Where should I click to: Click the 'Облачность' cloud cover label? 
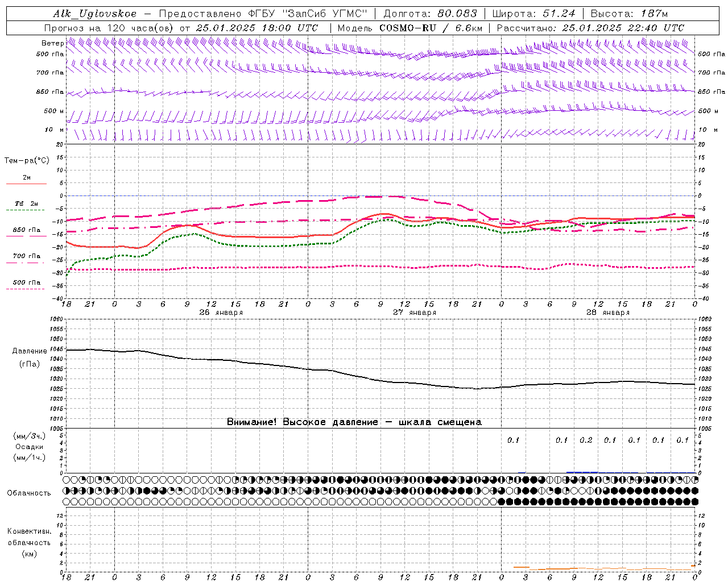(29, 493)
